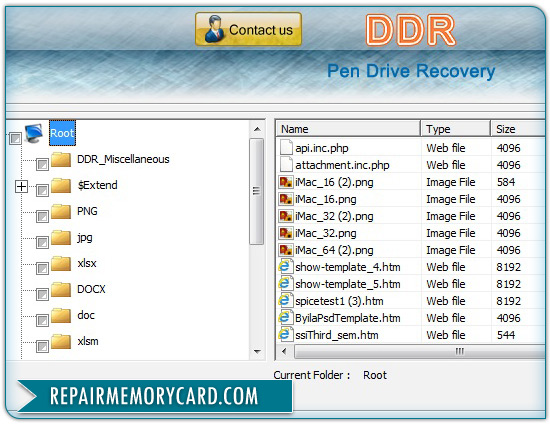This screenshot has width=550, height=424.
Task: Check the DOCX folder checkbox
Action: [x=42, y=294]
